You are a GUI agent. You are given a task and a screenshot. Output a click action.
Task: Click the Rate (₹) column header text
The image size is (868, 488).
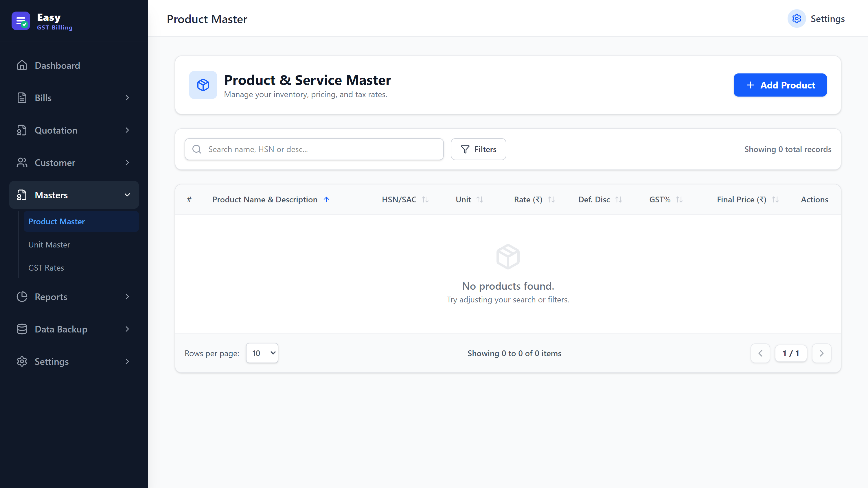point(528,200)
